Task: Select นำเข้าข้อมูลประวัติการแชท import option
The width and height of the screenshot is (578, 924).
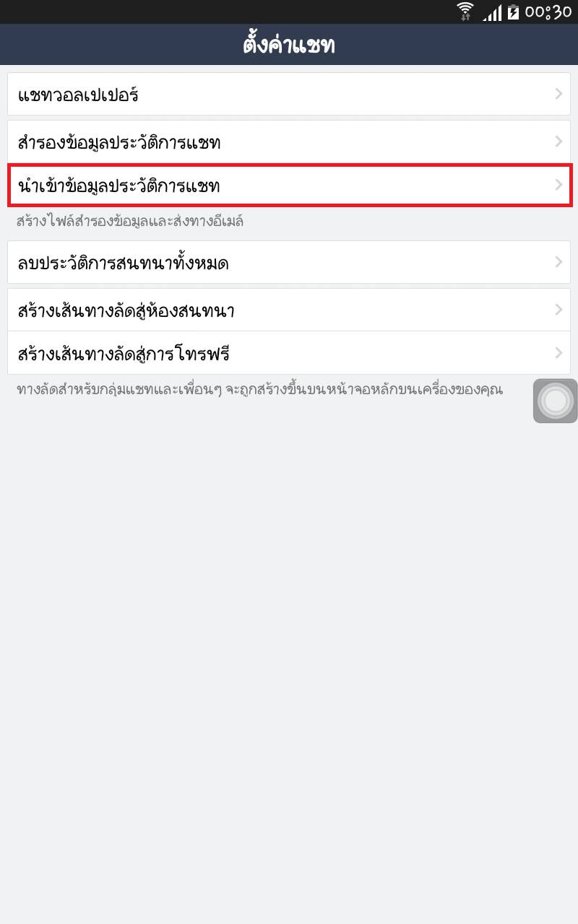Action: [289, 185]
